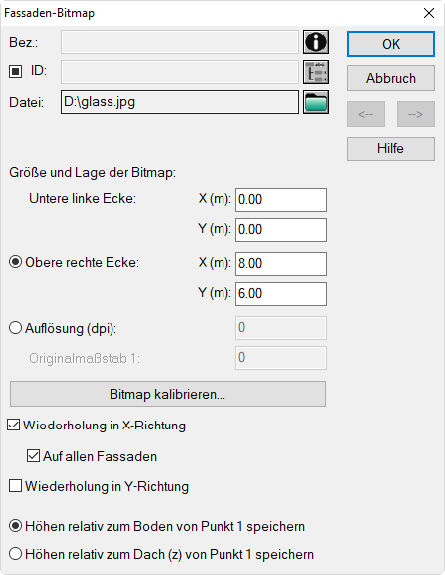Click Bitmap kalibrieren button
Screen dimensions: 445x575
168,394
